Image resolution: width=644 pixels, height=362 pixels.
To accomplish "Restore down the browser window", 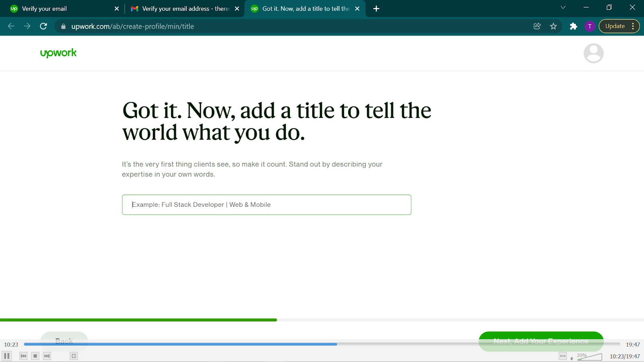I will pos(609,7).
